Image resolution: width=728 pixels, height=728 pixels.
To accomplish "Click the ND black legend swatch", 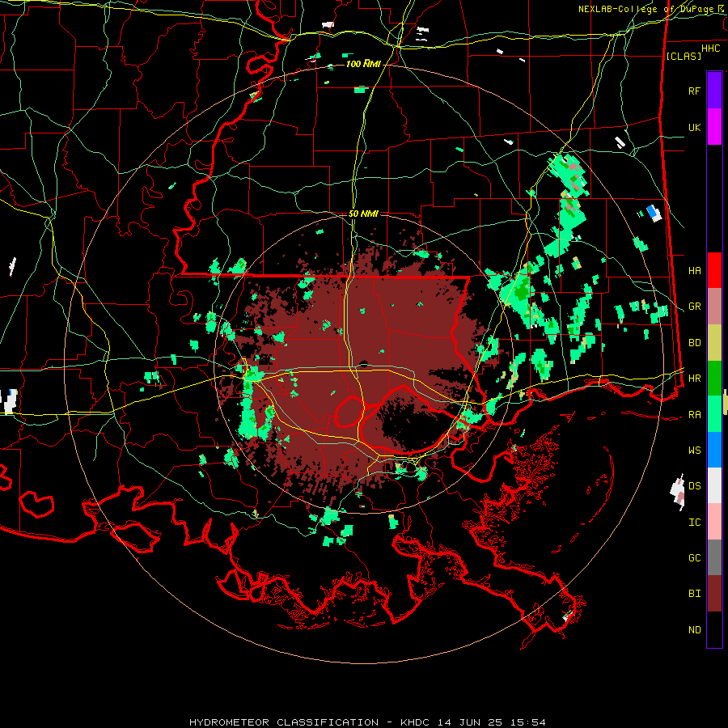I will point(714,629).
